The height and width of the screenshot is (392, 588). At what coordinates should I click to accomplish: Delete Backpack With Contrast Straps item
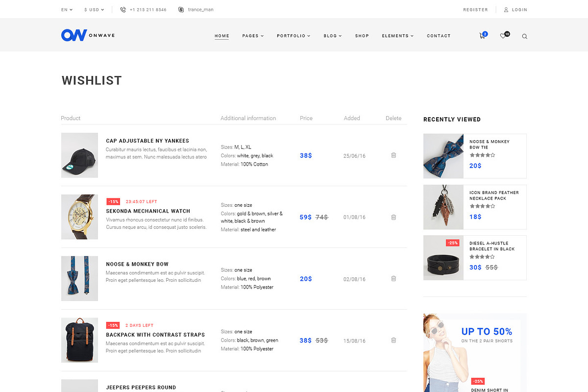click(x=393, y=340)
